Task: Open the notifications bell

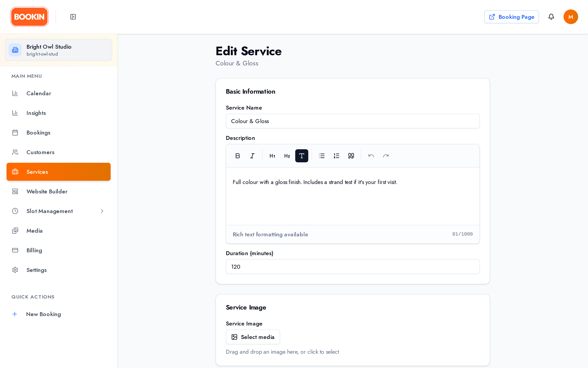Action: [551, 17]
